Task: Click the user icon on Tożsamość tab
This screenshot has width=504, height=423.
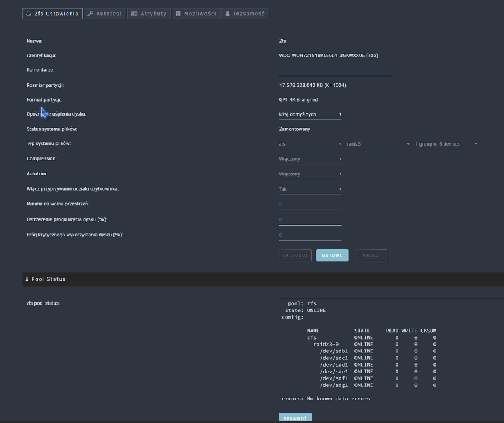Action: (x=227, y=14)
